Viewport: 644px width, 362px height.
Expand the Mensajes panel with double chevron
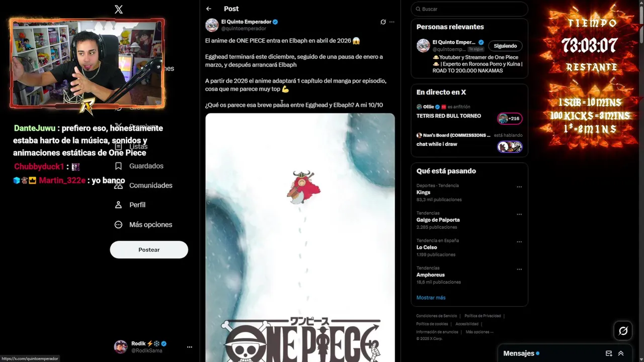(x=621, y=353)
